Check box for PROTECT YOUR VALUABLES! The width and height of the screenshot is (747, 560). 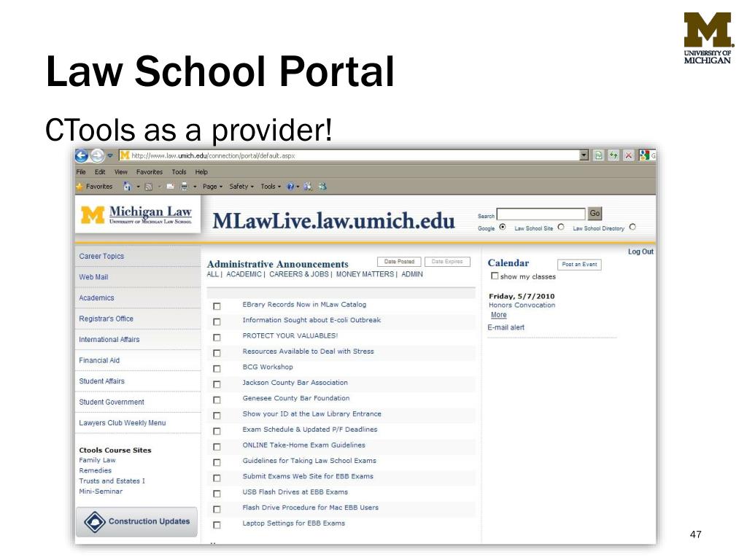[217, 338]
